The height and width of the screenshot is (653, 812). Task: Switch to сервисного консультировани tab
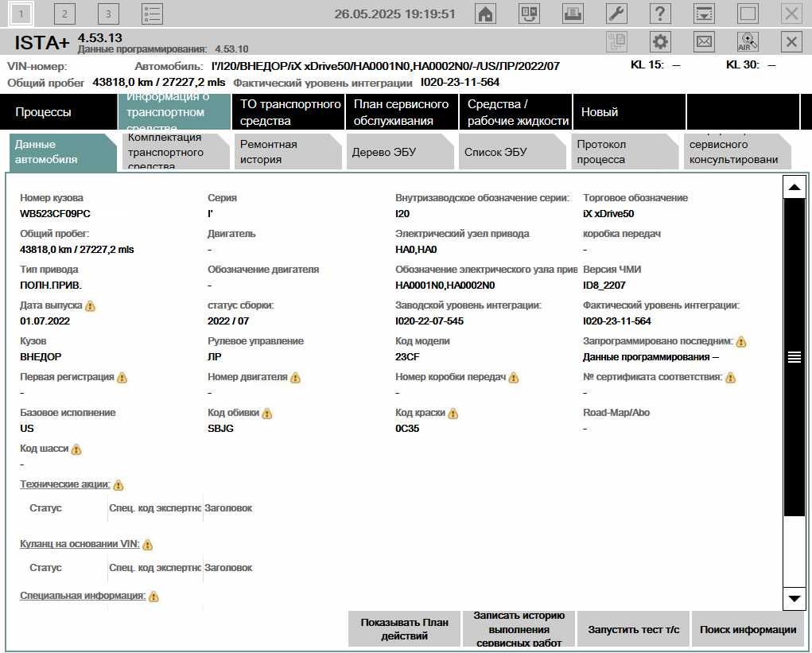[x=737, y=152]
